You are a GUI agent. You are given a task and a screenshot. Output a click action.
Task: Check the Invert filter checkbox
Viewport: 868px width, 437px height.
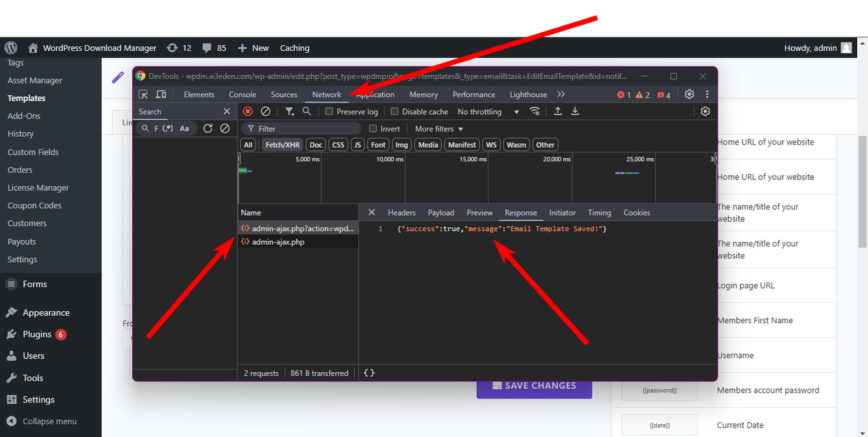373,128
